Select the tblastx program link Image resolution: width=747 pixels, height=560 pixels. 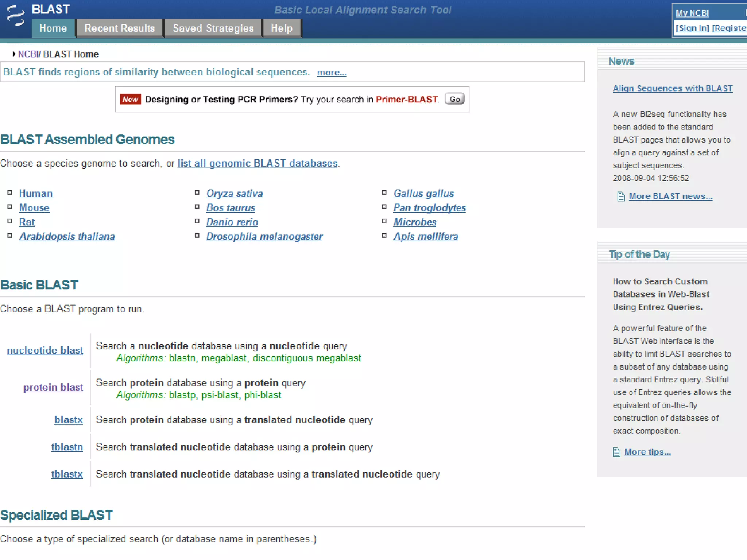click(67, 474)
